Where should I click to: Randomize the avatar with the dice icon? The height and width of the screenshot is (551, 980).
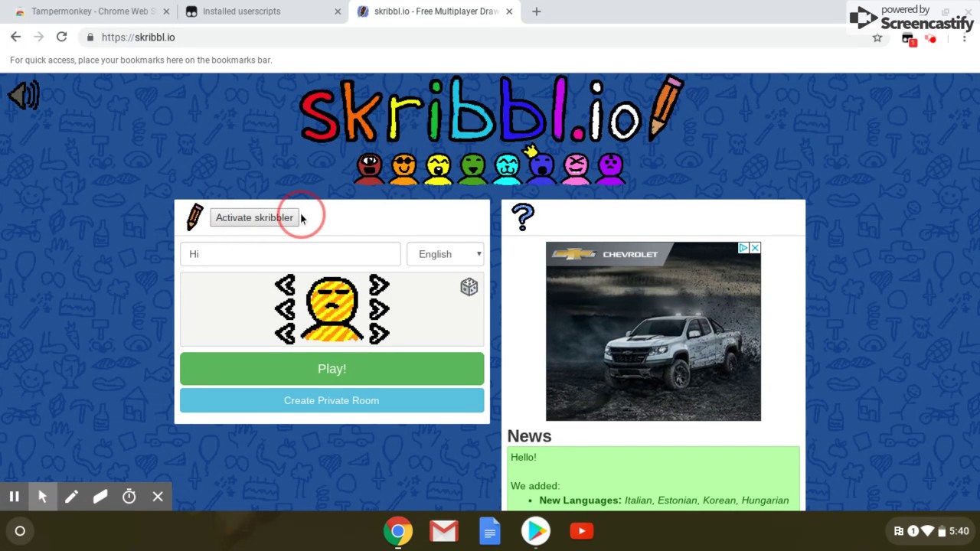tap(469, 287)
